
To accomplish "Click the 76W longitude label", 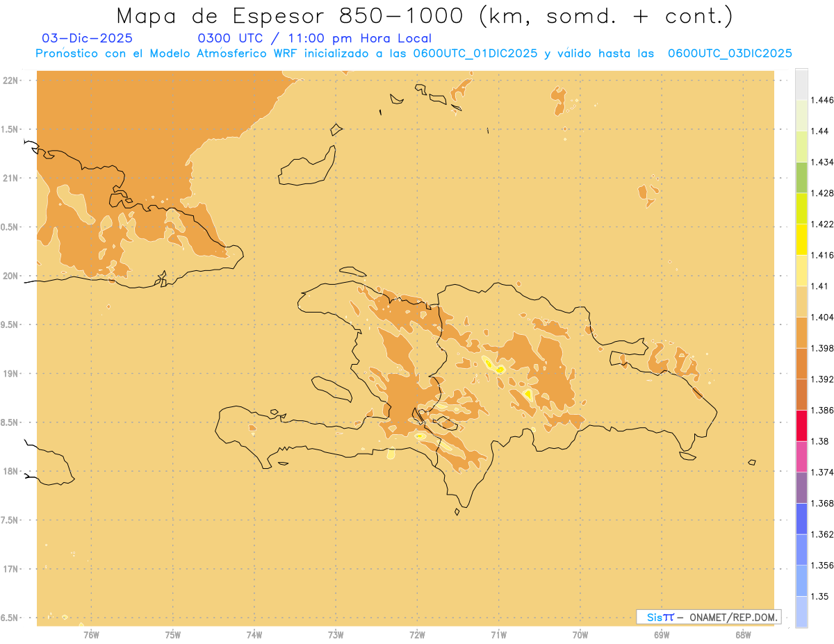I will [91, 634].
